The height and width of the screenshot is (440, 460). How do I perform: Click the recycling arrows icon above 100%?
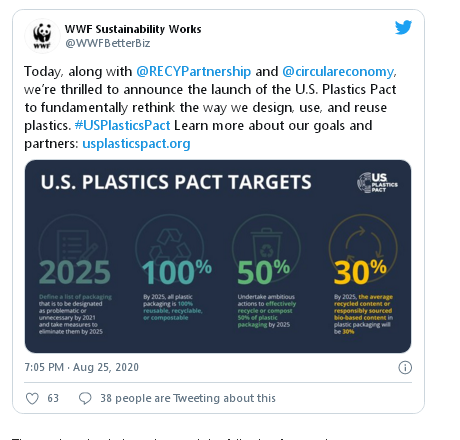[170, 245]
